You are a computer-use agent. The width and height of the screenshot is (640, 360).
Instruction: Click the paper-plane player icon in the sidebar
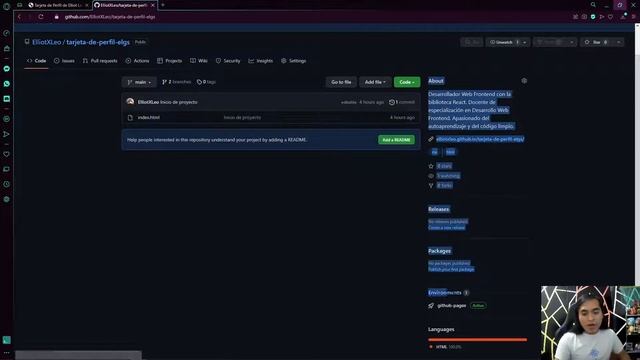(7, 134)
